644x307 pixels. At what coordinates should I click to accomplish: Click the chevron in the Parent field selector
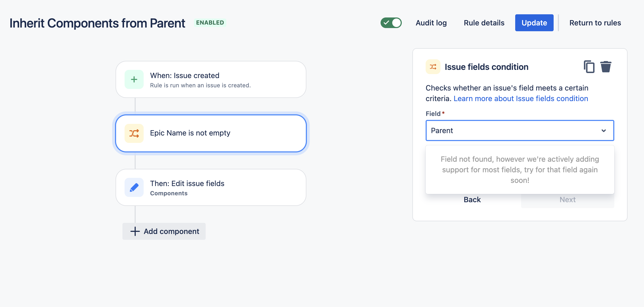click(604, 130)
